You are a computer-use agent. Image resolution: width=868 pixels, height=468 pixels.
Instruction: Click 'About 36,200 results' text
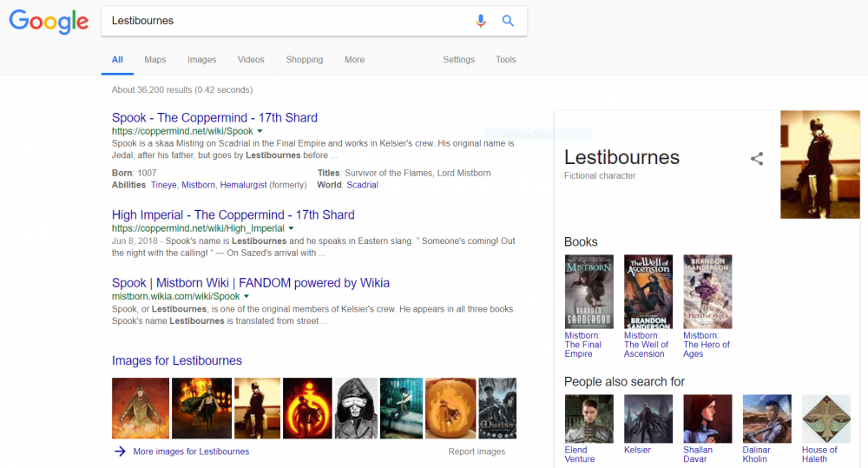(x=182, y=89)
